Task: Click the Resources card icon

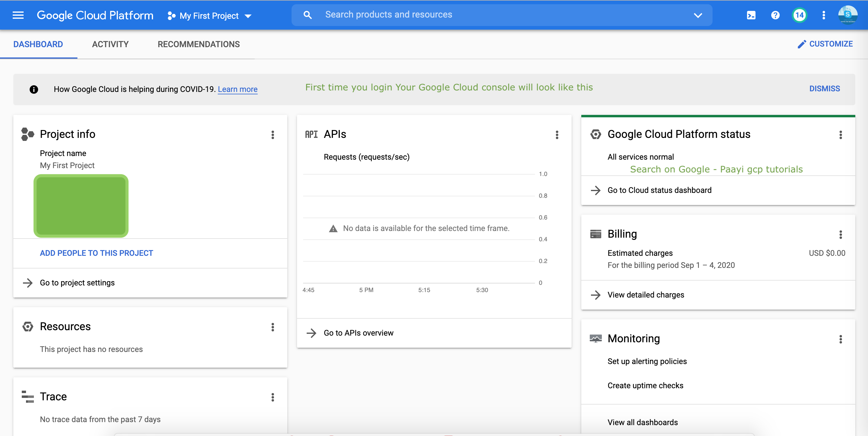Action: coord(28,327)
